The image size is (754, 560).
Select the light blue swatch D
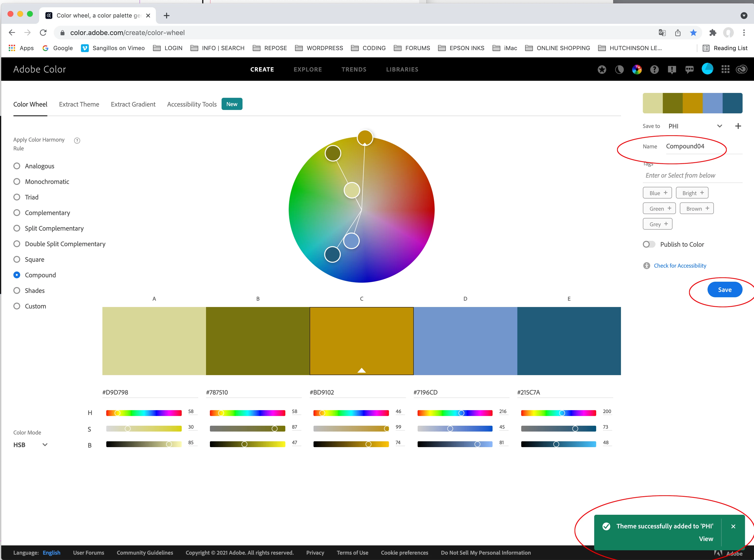465,341
